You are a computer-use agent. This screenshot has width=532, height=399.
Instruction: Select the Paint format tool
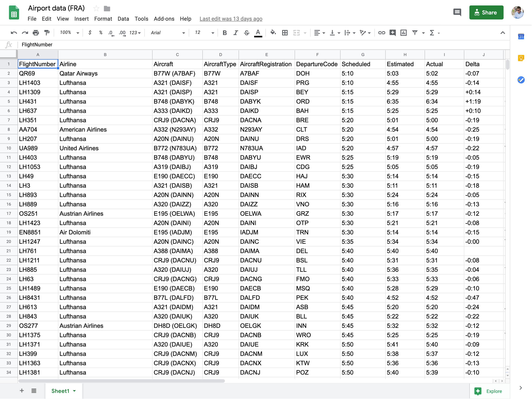(47, 33)
